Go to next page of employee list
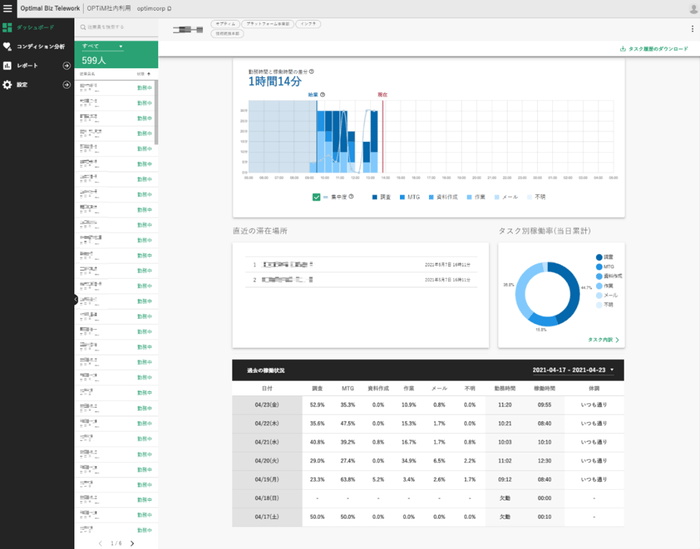700x549 pixels. (132, 543)
